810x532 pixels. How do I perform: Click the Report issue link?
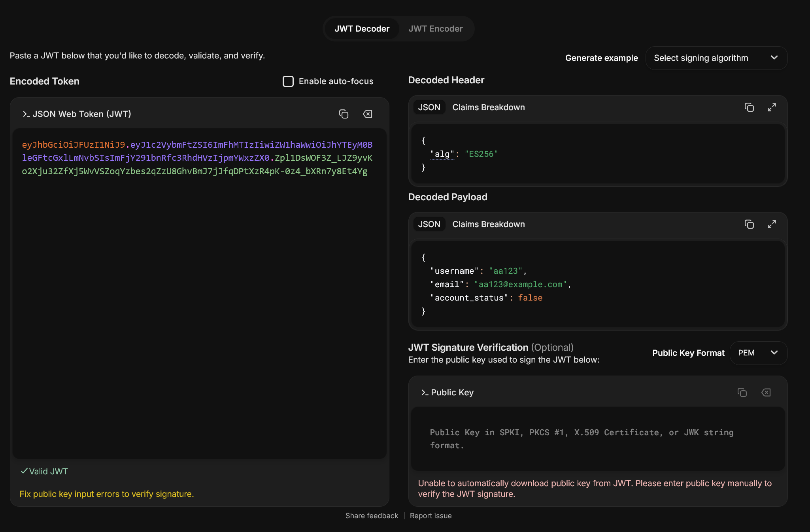point(430,516)
